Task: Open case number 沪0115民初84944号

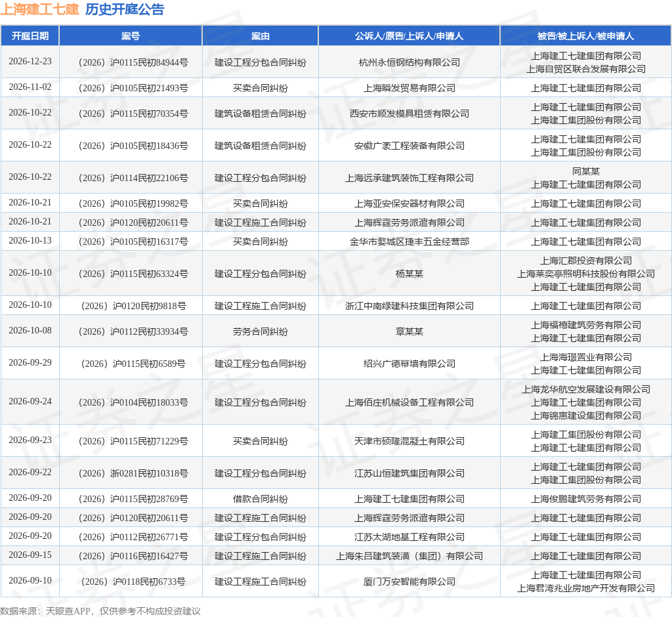Action: pos(133,62)
